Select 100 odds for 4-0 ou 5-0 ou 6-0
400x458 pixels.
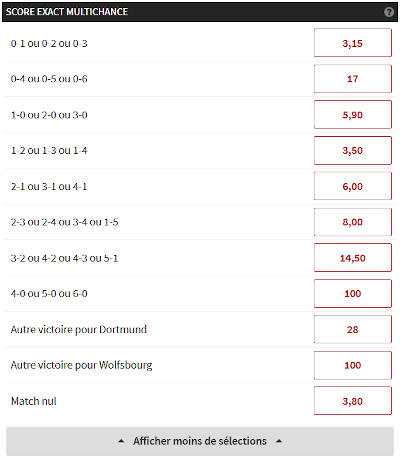pos(353,294)
